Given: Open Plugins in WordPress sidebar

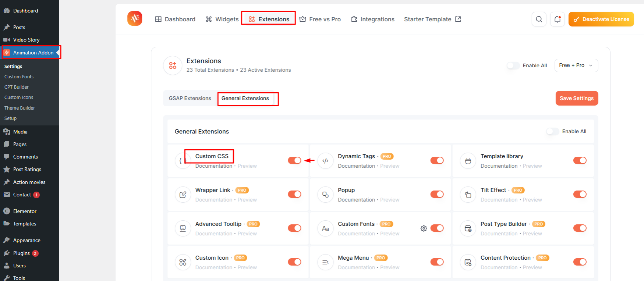Looking at the screenshot, I should [x=29, y=253].
